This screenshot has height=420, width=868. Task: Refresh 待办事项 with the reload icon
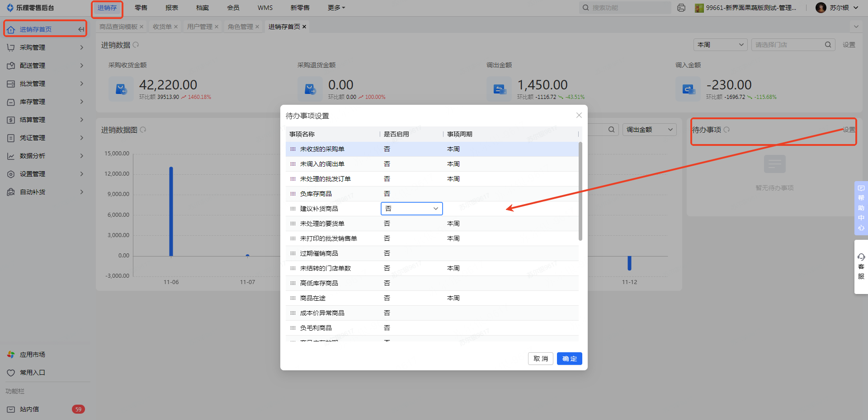click(x=726, y=130)
